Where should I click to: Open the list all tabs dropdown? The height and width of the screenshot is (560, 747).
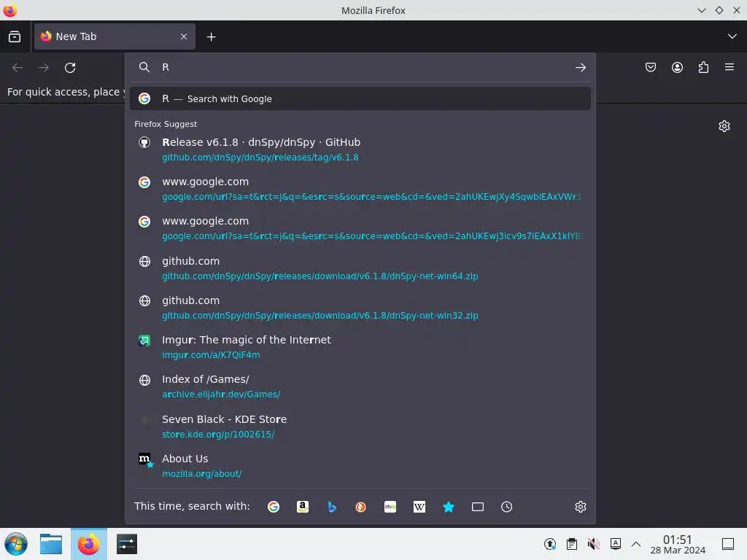click(732, 36)
